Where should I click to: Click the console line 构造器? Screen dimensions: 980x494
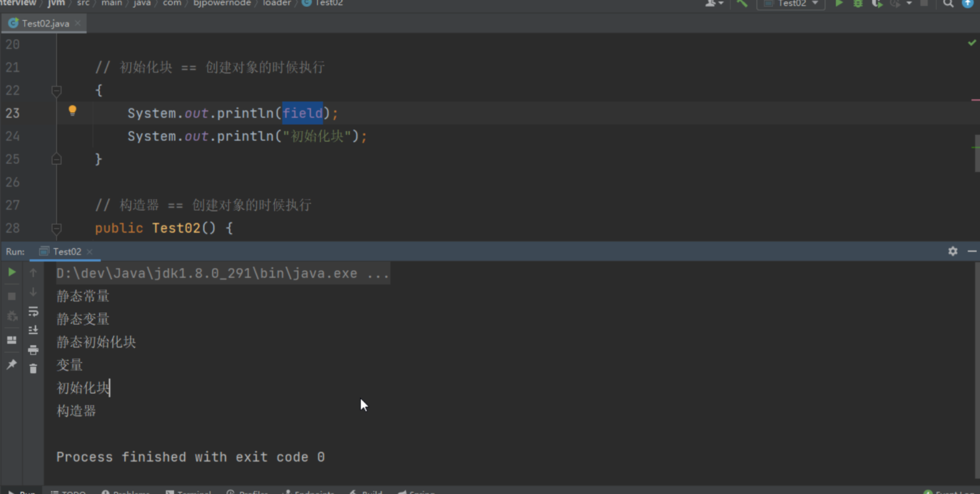(76, 411)
